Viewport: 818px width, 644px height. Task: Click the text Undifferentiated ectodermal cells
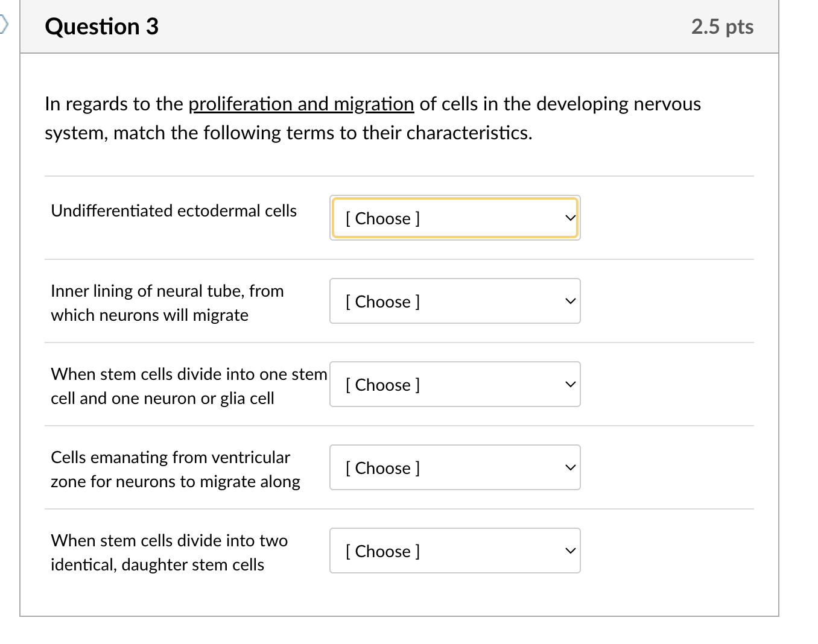173,211
